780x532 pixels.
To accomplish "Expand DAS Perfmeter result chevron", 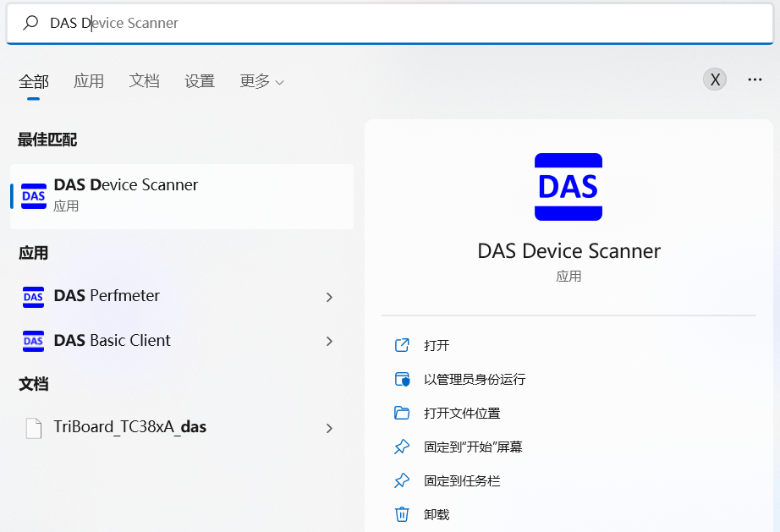I will pyautogui.click(x=329, y=297).
